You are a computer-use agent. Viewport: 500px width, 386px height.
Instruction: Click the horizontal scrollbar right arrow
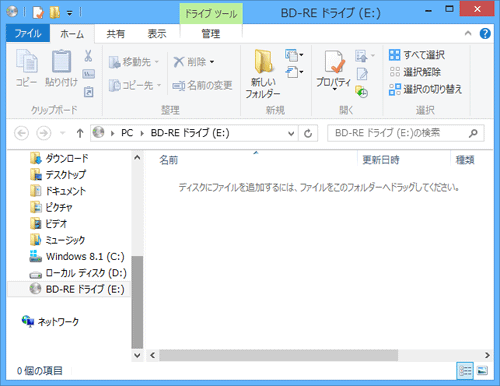click(487, 355)
